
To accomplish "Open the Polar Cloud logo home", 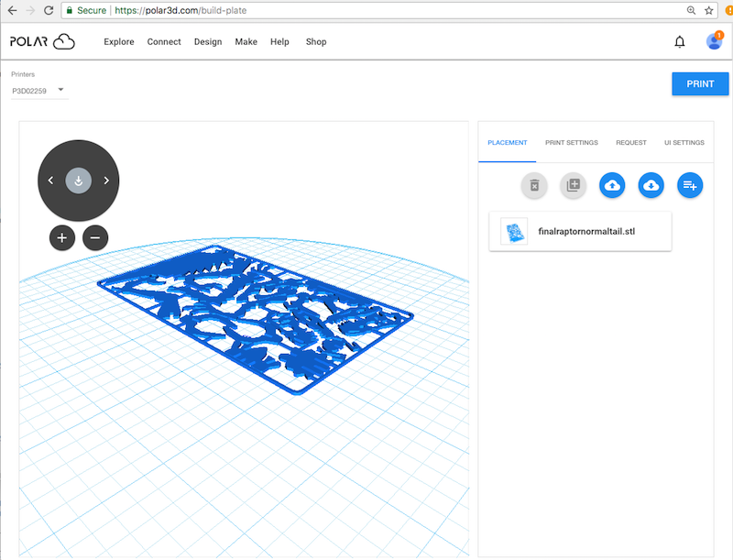I will [42, 41].
